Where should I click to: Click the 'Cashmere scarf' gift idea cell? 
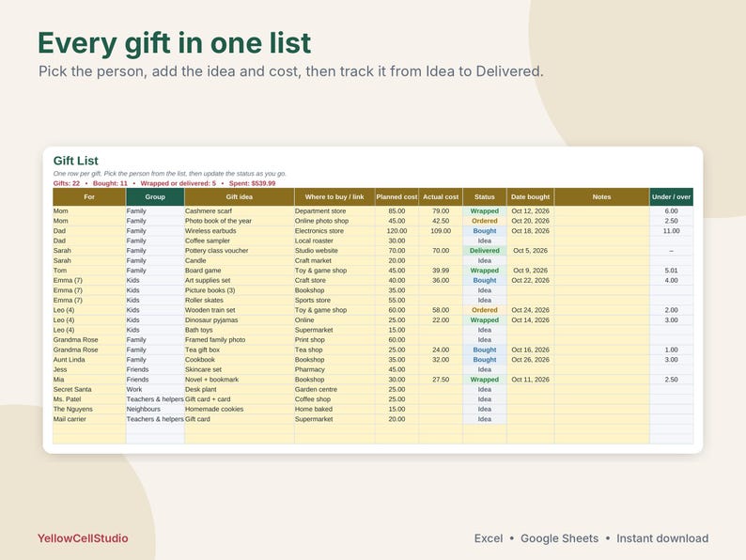(x=240, y=210)
